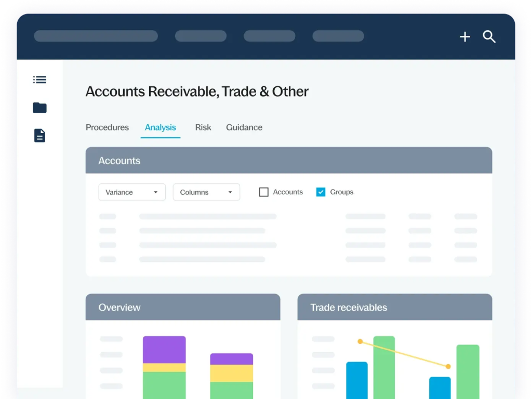Viewport: 532px width, 399px height.
Task: Open the Columns dropdown
Action: coord(206,192)
